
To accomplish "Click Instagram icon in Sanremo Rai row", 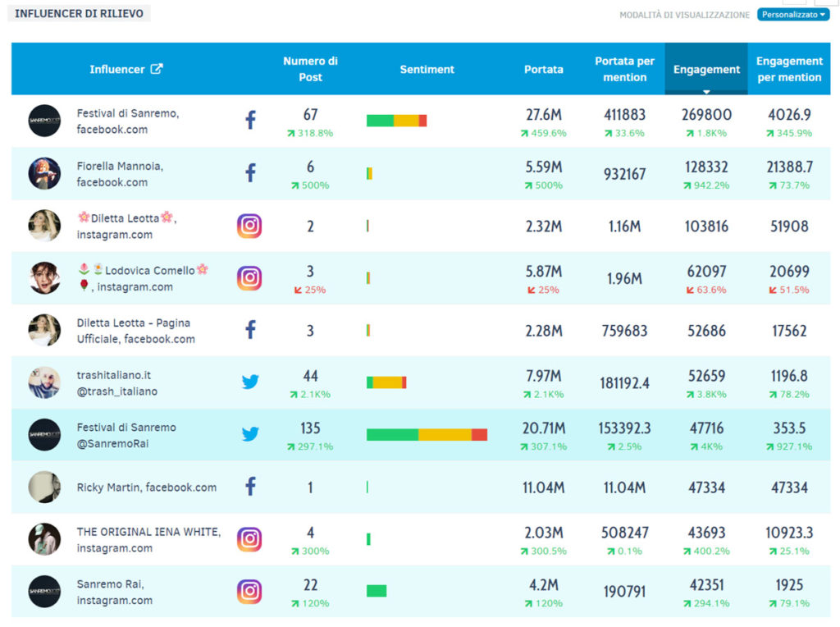I will tap(249, 591).
